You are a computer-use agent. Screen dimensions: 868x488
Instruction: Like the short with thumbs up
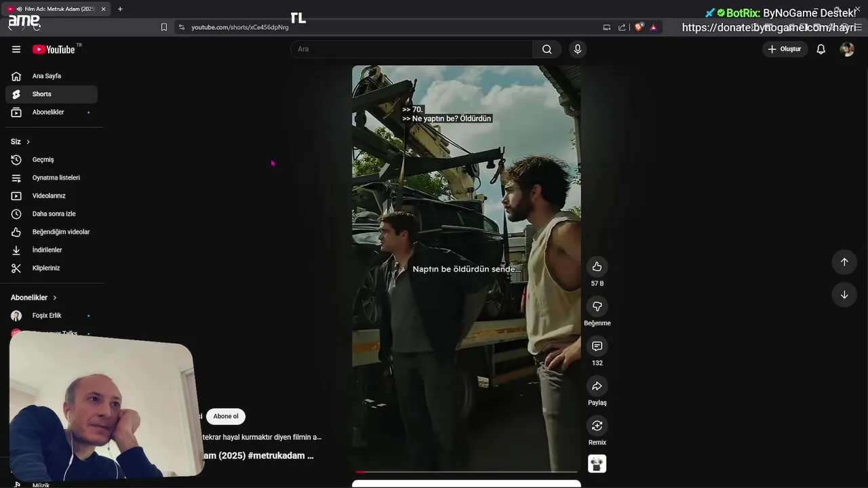click(x=597, y=266)
